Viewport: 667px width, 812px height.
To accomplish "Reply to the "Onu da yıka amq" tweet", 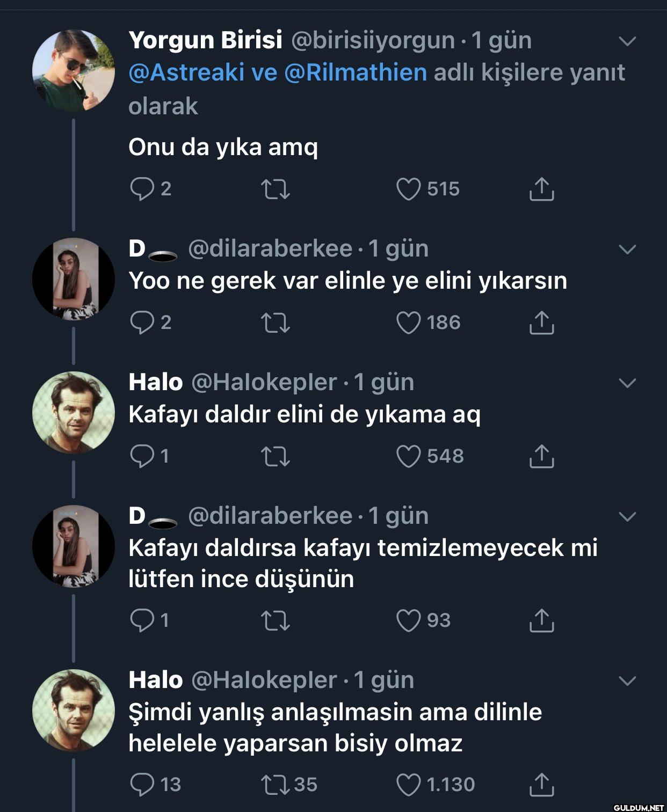I will click(142, 189).
